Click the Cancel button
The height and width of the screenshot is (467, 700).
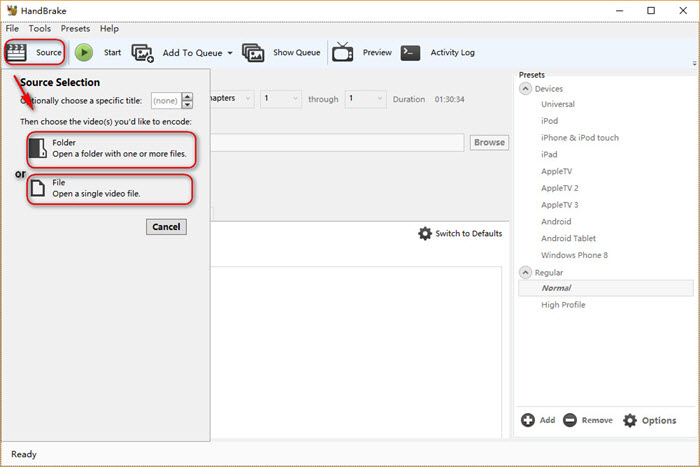click(x=166, y=227)
